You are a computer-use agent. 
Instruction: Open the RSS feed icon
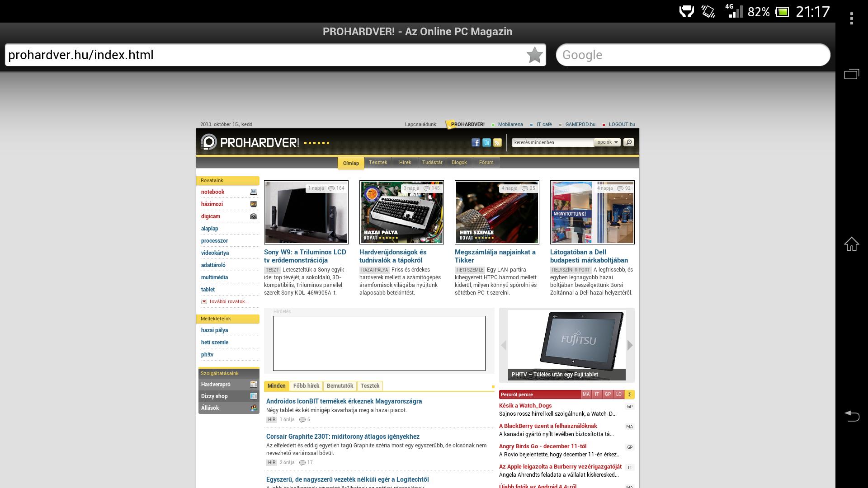[497, 143]
